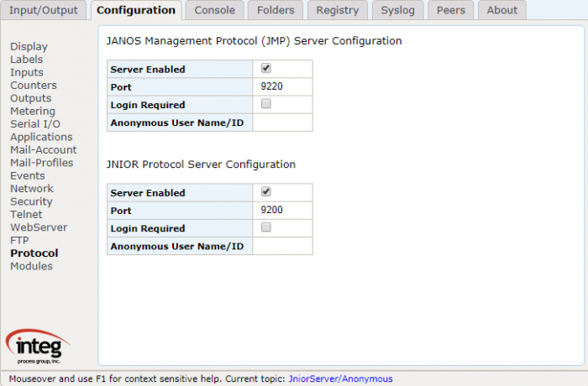
Task: Open the About tab
Action: 501,10
